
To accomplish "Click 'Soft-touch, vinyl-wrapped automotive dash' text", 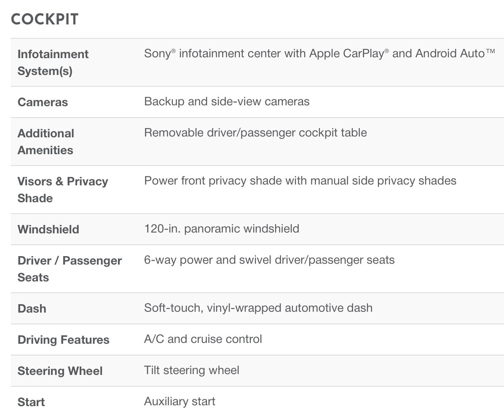I will coord(258,308).
